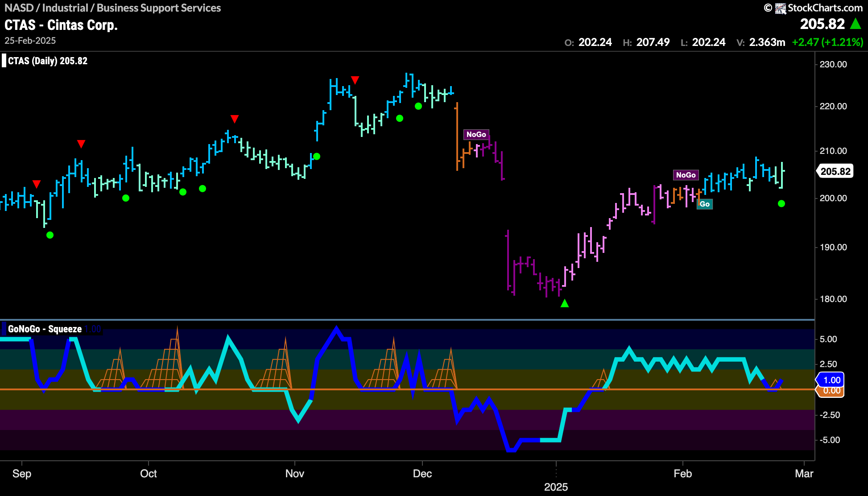The height and width of the screenshot is (496, 868).
Task: Select the Sep label on time axis
Action: (x=22, y=474)
